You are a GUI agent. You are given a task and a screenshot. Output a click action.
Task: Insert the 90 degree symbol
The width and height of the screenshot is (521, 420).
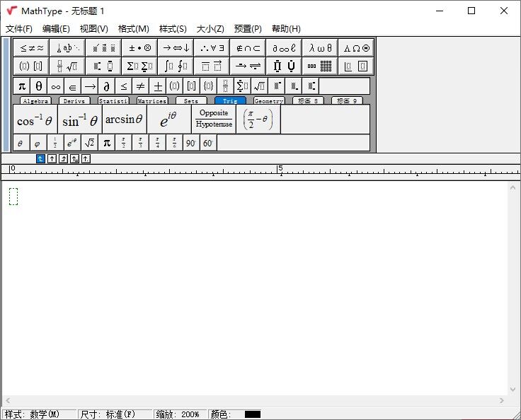pos(191,143)
